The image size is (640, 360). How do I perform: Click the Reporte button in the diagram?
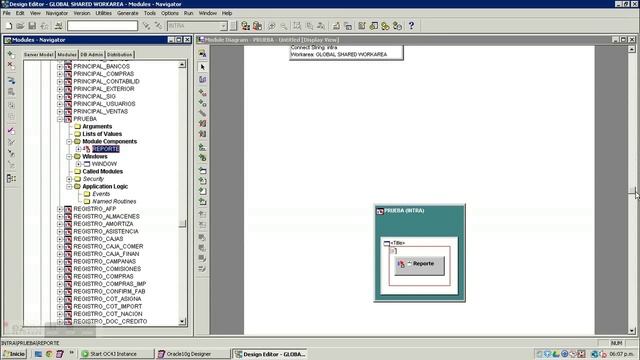click(420, 266)
